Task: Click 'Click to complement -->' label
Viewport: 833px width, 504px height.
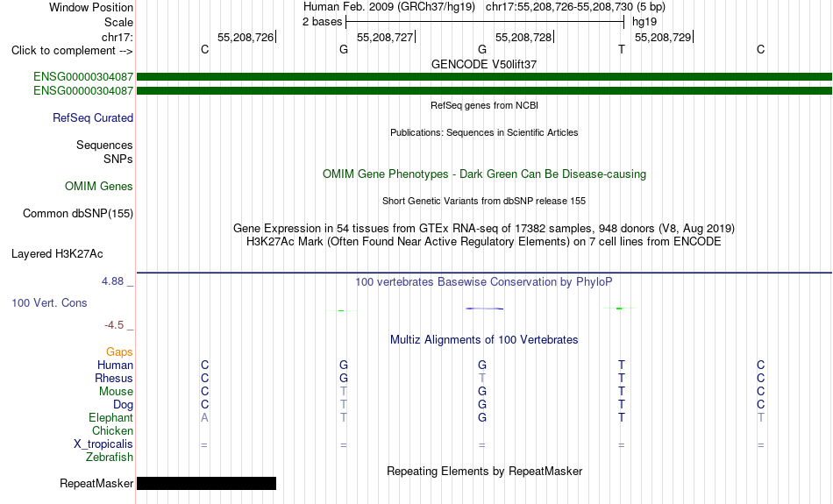Action: pyautogui.click(x=72, y=51)
